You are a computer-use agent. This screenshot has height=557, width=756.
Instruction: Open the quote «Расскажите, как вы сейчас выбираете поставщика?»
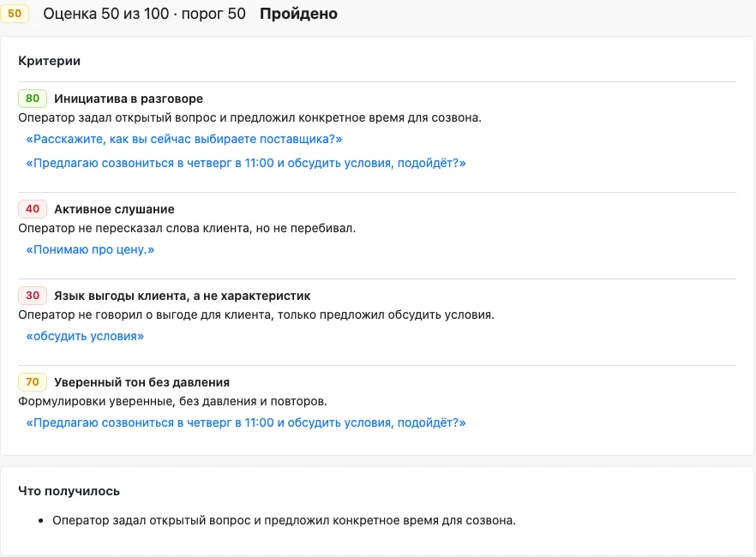pos(184,139)
